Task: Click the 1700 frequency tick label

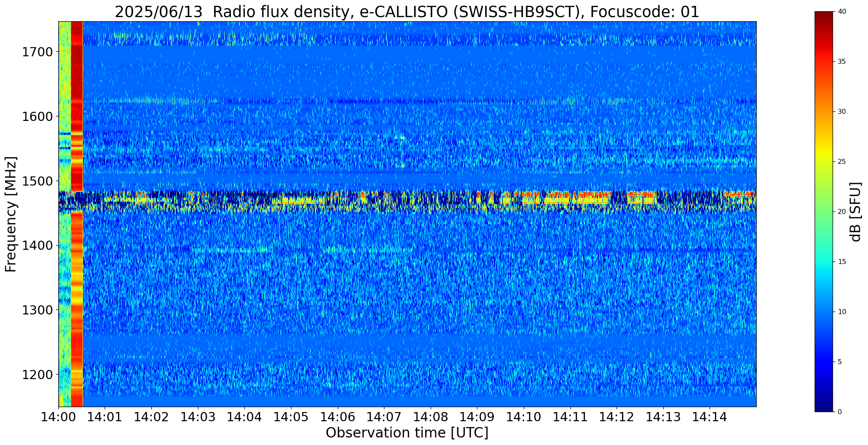Action: pyautogui.click(x=37, y=52)
